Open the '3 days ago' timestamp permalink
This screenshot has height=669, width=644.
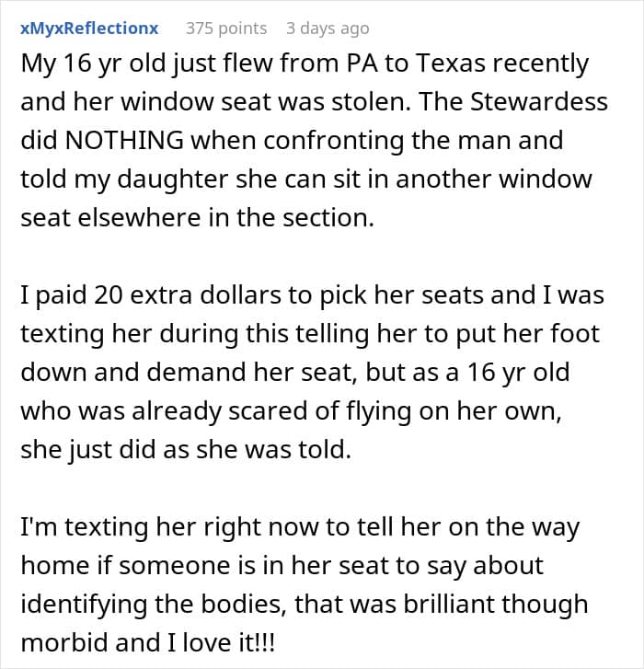[x=328, y=29]
